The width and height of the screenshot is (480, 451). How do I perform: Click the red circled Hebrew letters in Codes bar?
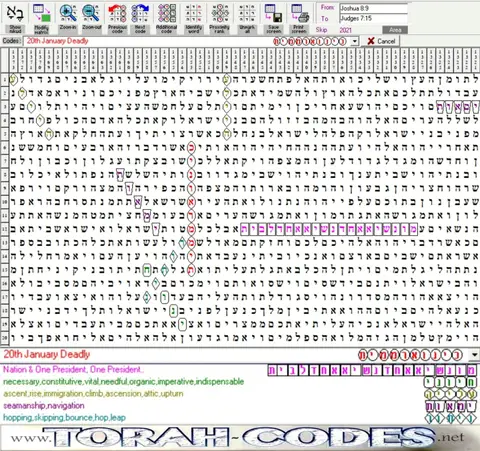click(310, 41)
